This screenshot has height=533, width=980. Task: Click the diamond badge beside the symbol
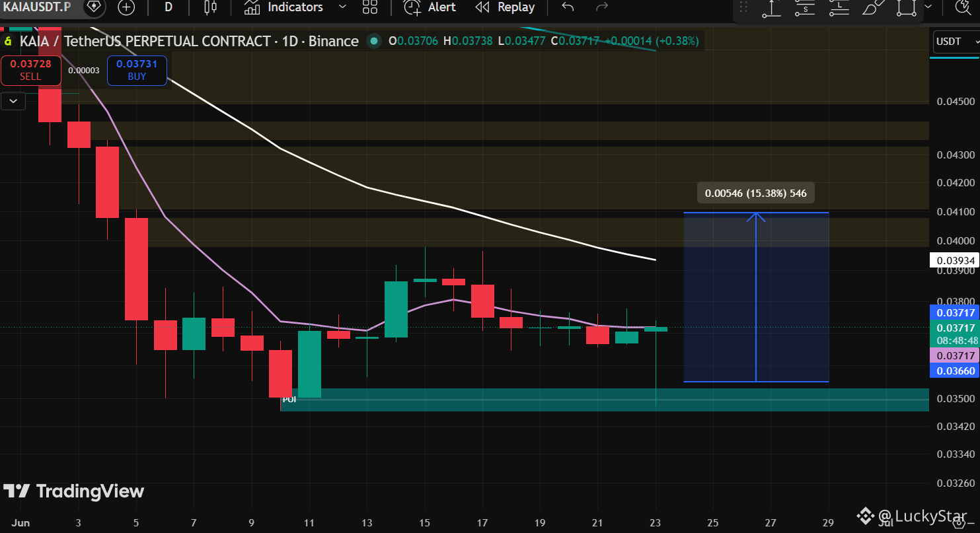tap(95, 7)
